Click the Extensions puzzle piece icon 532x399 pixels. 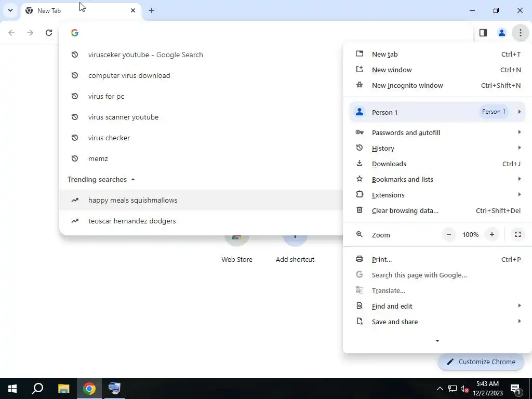click(360, 194)
